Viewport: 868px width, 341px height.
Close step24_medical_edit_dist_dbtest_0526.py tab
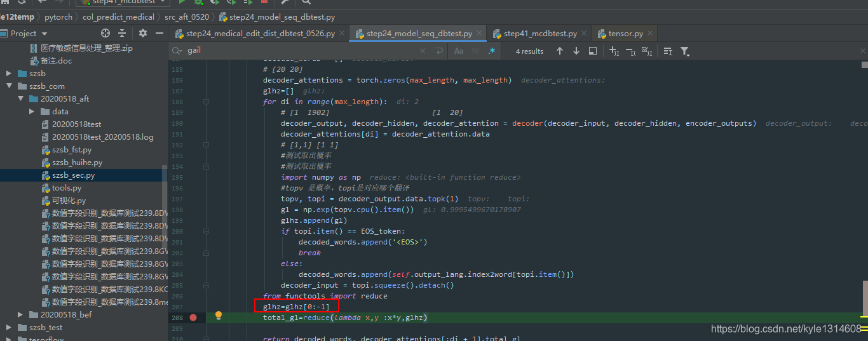(342, 34)
